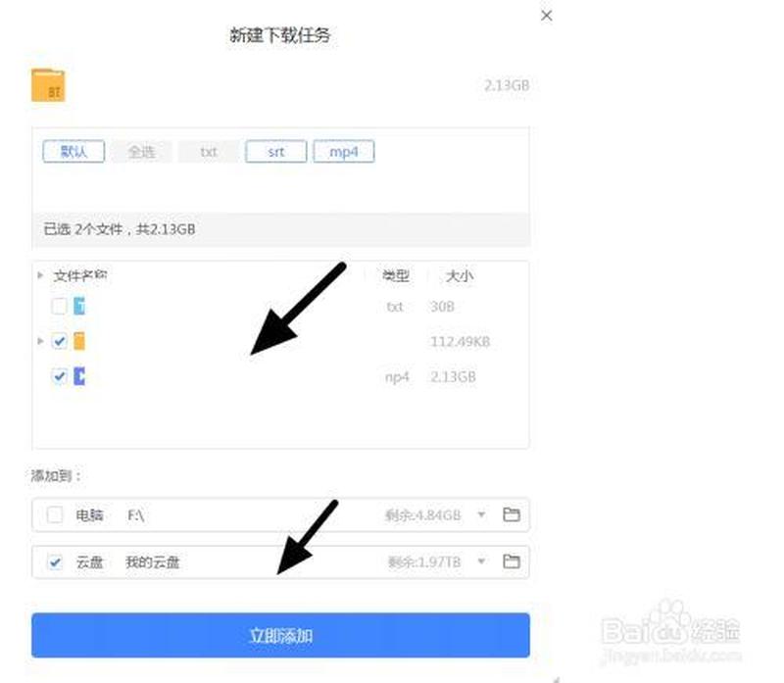
Task: Click the 文件名称 column header
Action: click(x=80, y=275)
